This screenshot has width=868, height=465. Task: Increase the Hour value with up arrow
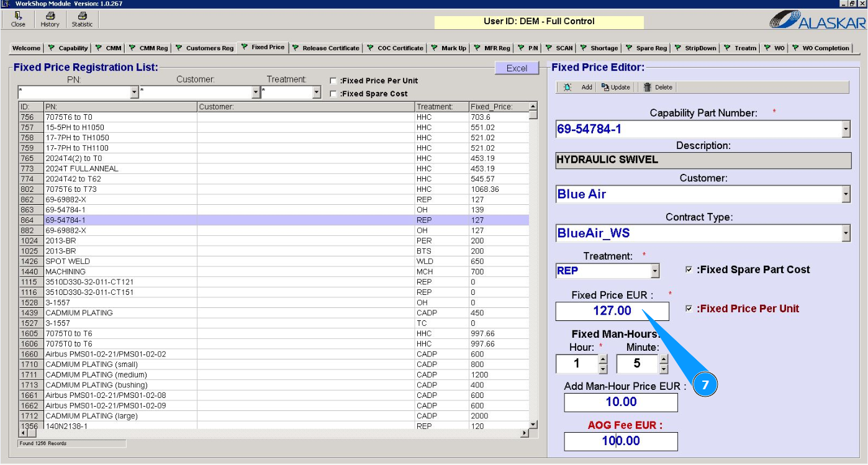point(602,359)
